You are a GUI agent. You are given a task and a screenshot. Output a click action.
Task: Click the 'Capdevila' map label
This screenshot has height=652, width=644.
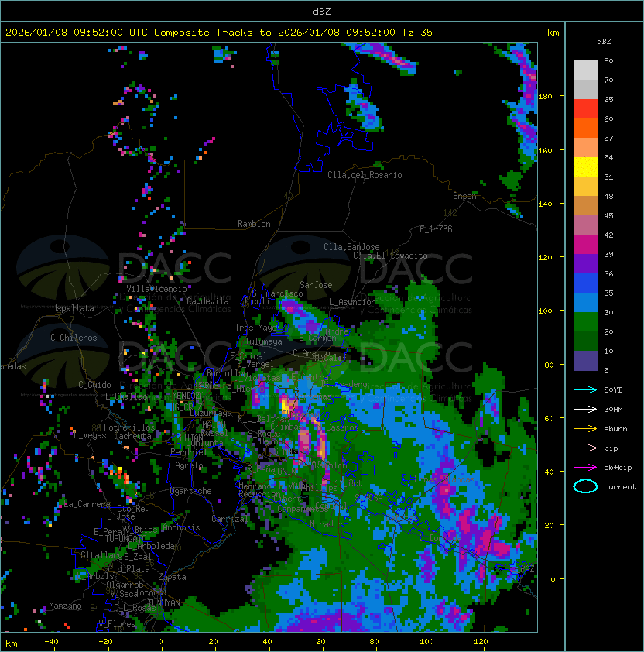[207, 301]
